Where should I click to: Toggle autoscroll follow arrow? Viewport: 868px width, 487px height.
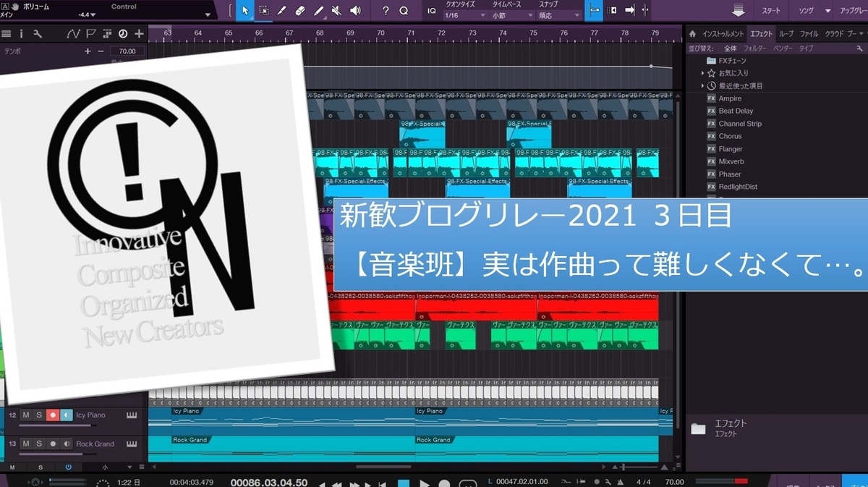(629, 11)
